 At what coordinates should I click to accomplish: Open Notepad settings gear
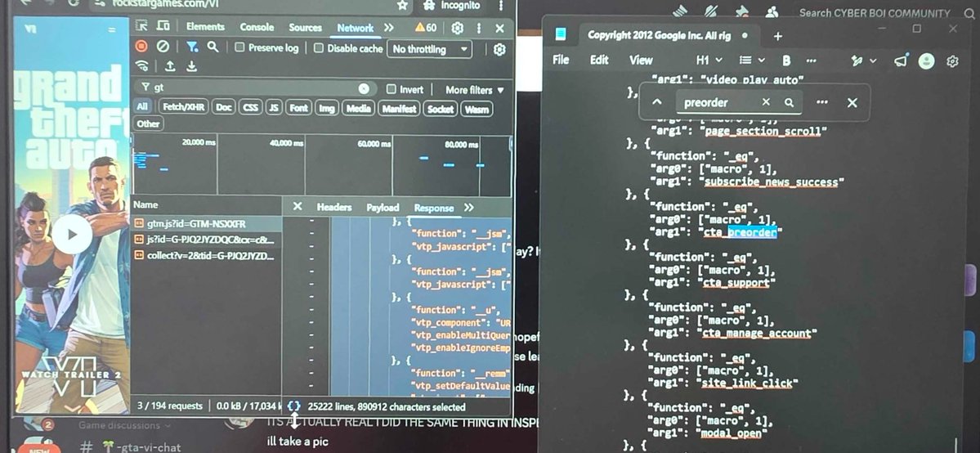pos(952,61)
